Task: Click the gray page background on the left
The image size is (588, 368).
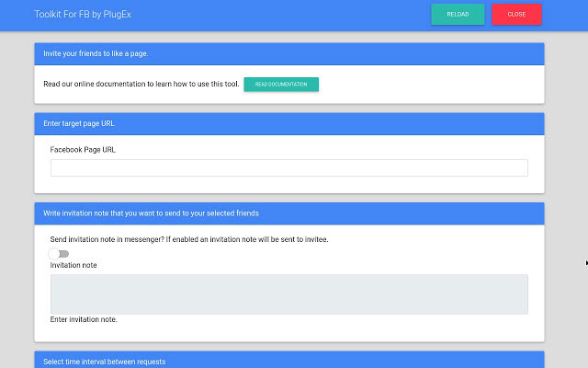Action: tap(16, 184)
